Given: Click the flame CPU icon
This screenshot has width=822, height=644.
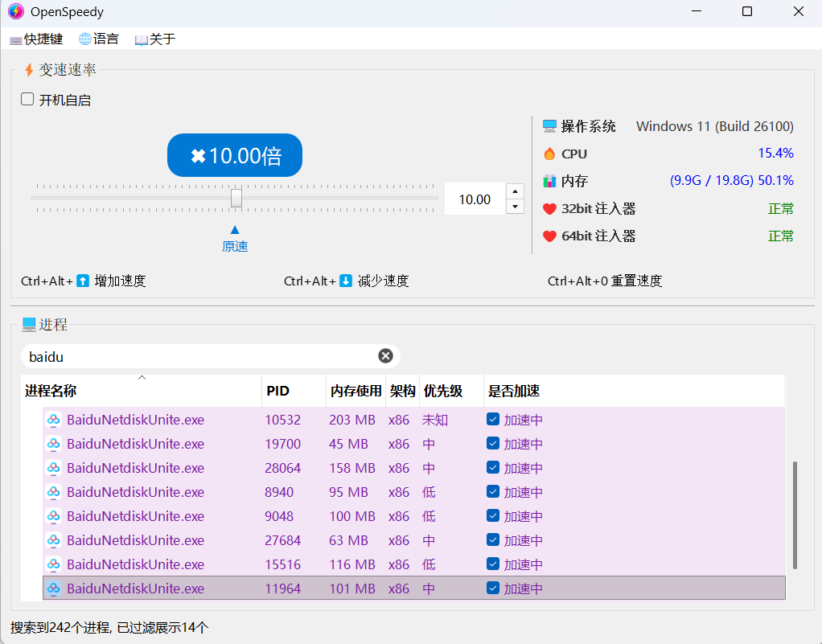Looking at the screenshot, I should [x=549, y=154].
